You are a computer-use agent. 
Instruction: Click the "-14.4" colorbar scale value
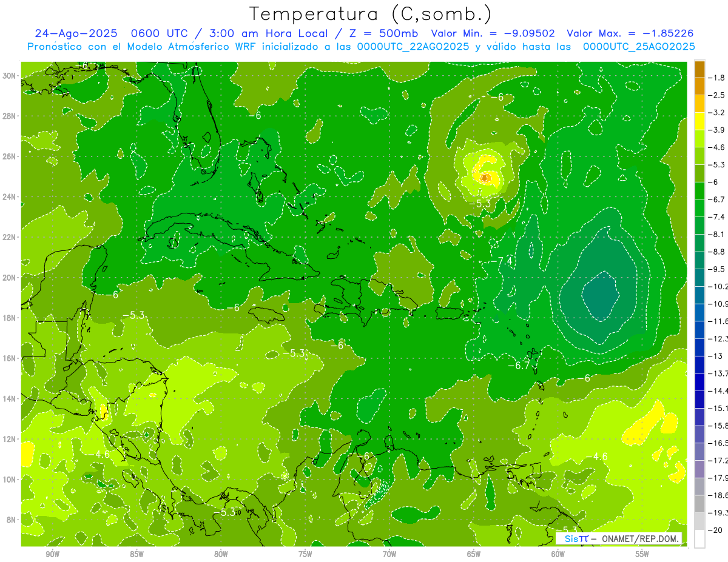719,390
